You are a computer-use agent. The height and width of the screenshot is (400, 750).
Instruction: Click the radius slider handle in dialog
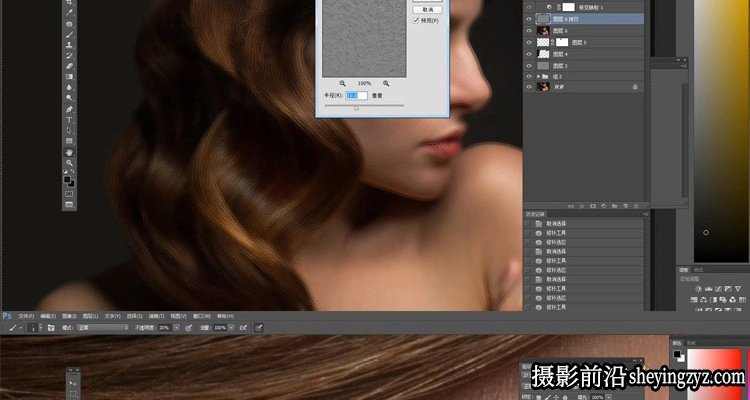click(356, 109)
